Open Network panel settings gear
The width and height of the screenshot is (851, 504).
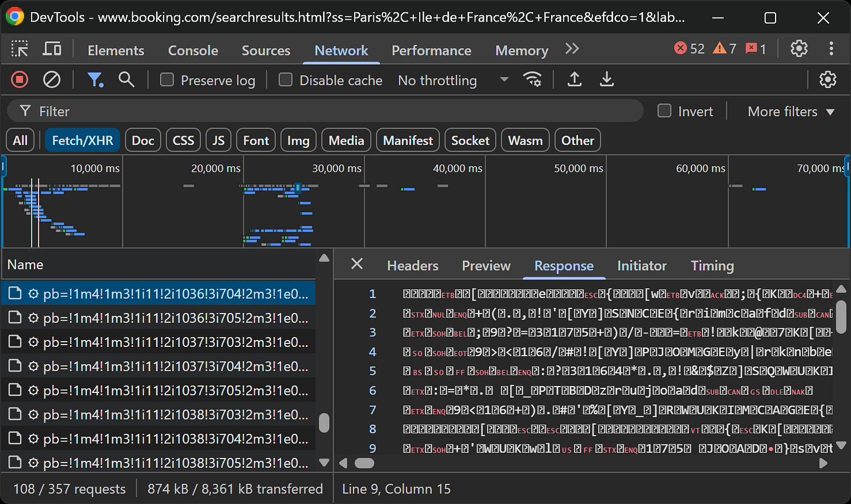828,79
